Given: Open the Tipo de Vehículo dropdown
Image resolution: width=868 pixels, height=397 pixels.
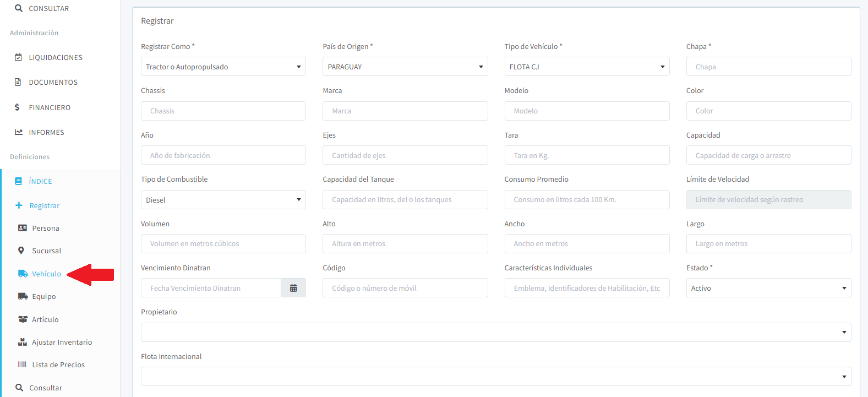Looking at the screenshot, I should [586, 67].
